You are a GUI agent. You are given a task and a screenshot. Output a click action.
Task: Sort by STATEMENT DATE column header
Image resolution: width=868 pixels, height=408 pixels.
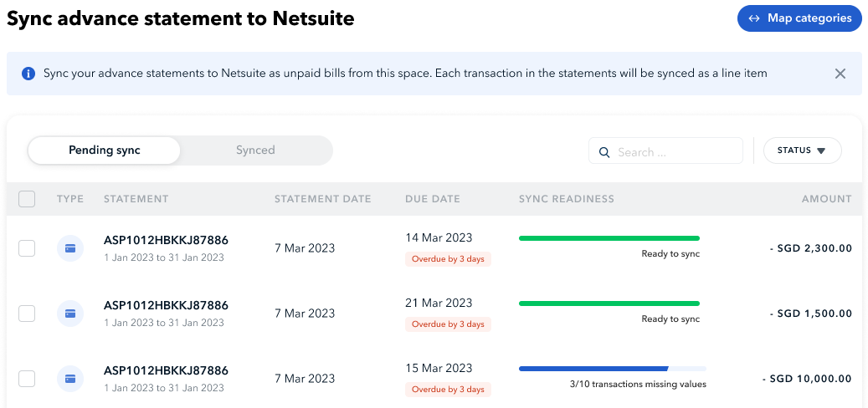[323, 199]
